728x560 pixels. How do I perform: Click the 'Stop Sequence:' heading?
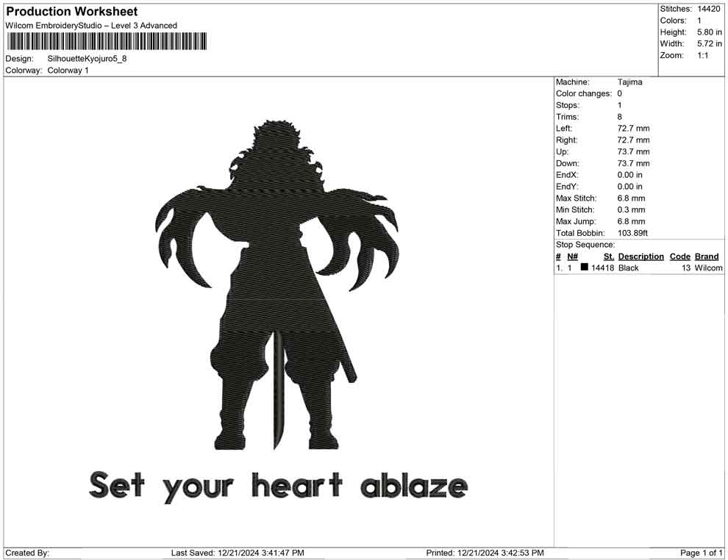[585, 245]
